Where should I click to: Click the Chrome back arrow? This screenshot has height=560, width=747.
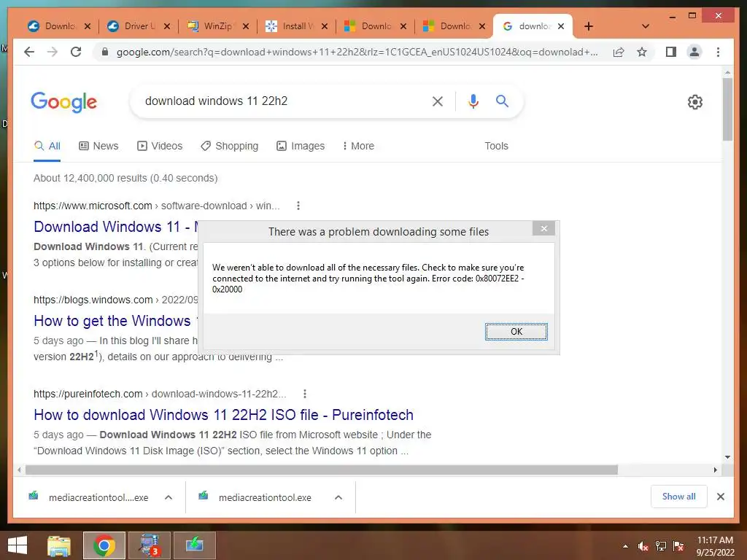tap(29, 52)
